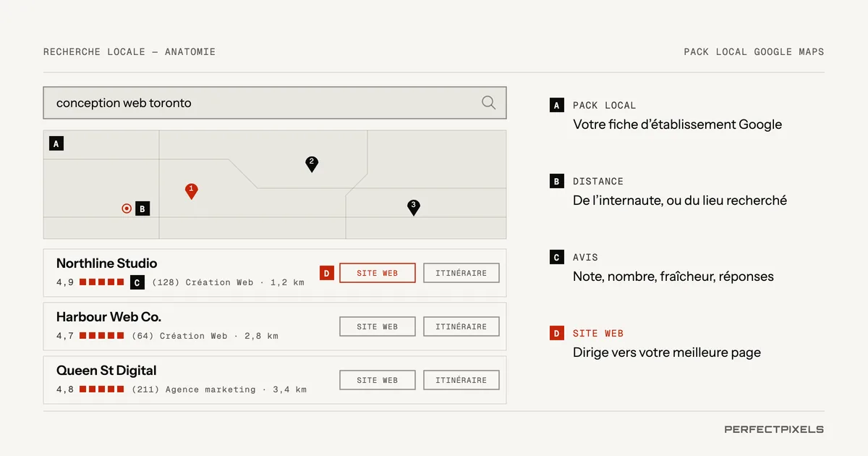
Task: Click the red 'SITE WEB' legend heading
Action: (x=598, y=333)
